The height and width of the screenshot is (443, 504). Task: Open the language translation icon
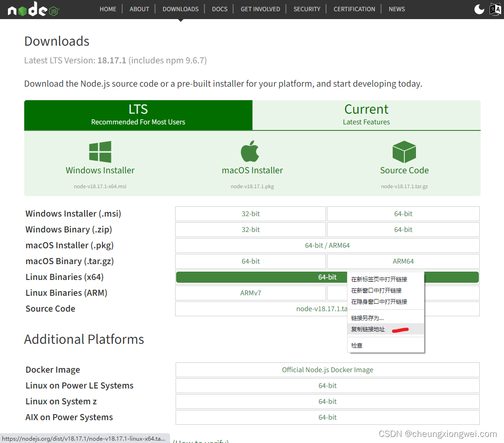[495, 8]
